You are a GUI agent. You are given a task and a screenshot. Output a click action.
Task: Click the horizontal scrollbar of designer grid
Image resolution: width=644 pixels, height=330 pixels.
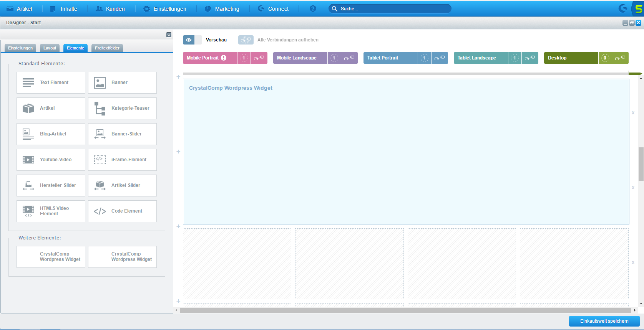coord(405,310)
